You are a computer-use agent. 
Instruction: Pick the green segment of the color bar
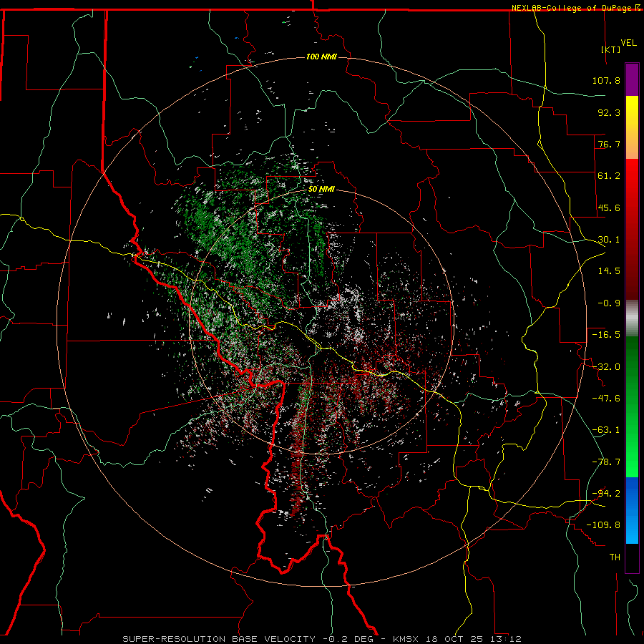[632, 406]
